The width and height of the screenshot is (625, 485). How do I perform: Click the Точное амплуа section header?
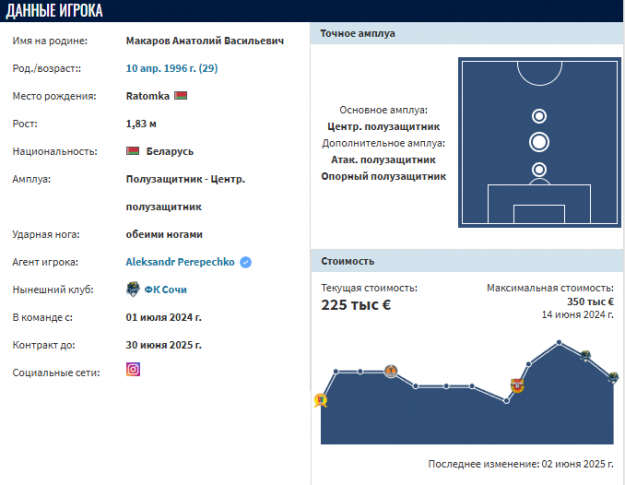pyautogui.click(x=467, y=33)
